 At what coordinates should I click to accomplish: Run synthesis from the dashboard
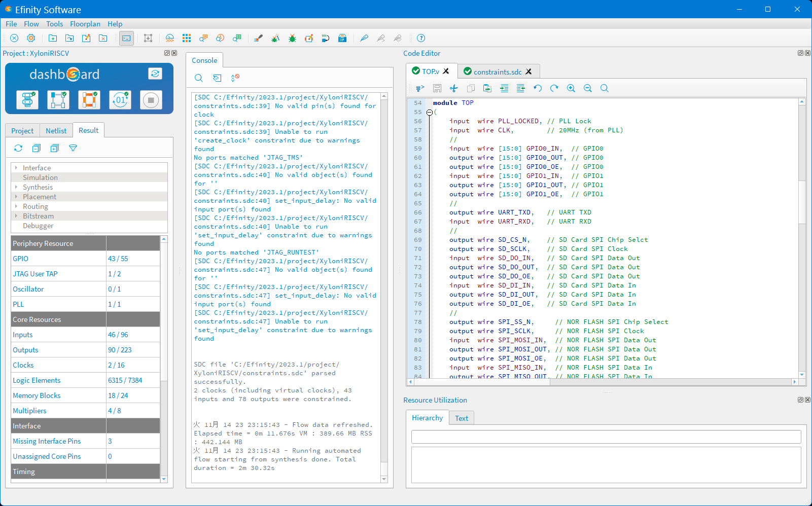[27, 100]
